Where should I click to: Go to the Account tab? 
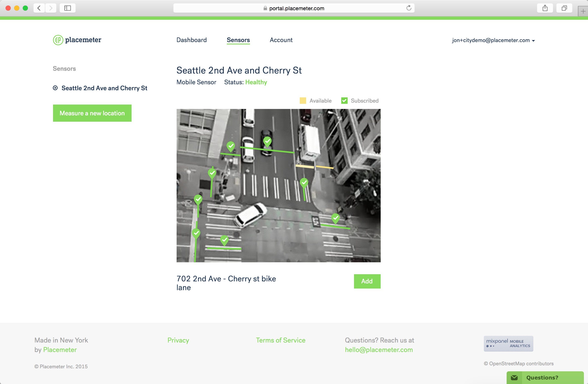tap(281, 40)
